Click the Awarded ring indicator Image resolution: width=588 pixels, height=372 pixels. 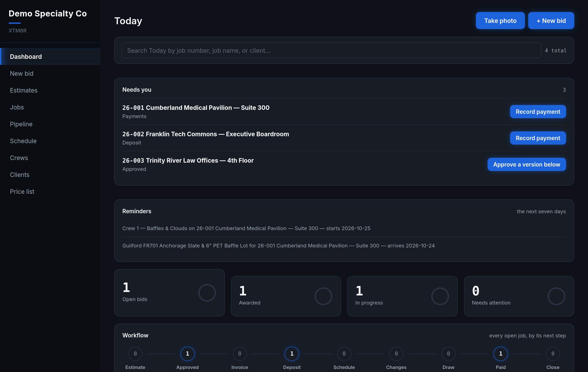coord(323,296)
